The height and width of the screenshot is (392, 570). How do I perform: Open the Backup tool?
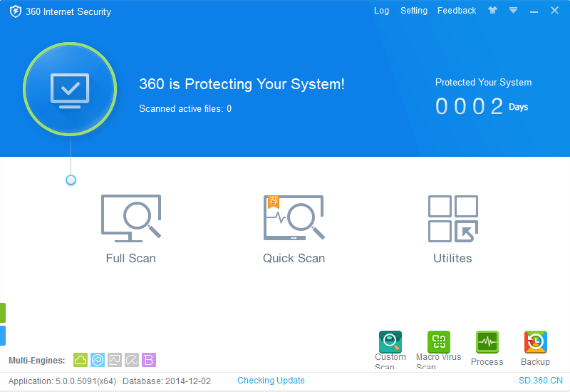pos(535,343)
